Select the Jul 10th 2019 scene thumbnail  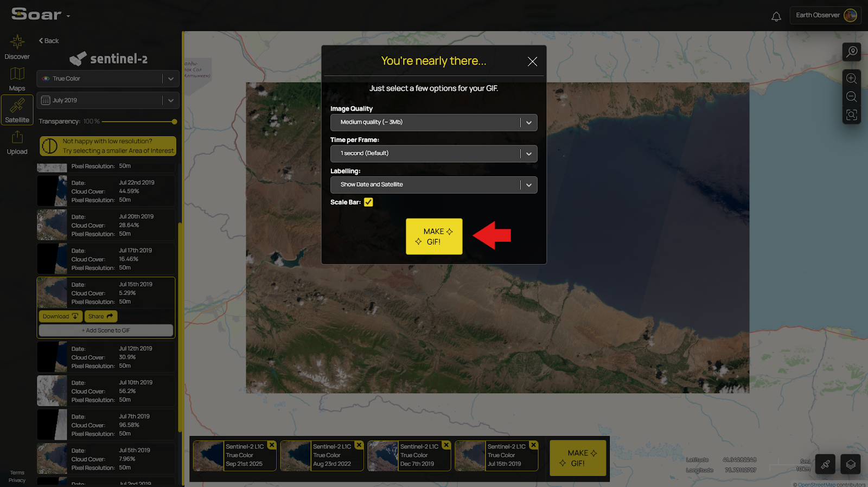coord(52,391)
